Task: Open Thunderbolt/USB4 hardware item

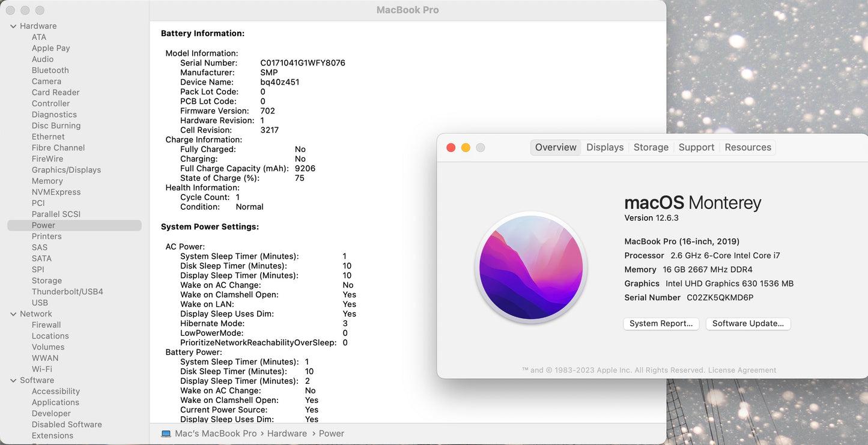Action: tap(67, 292)
